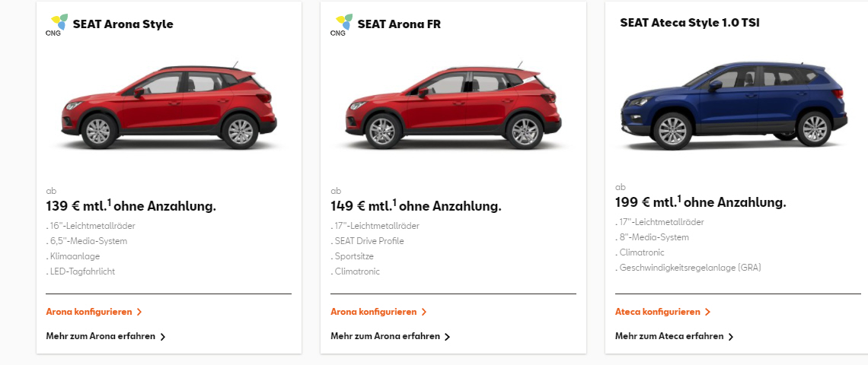Open the Mehr zum Ateca erfahren link
This screenshot has height=365, width=868.
click(669, 336)
